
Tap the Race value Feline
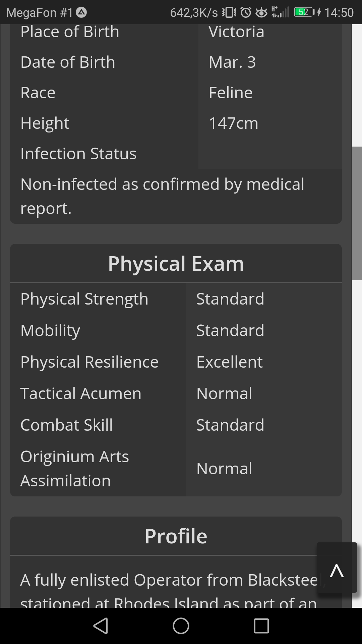(231, 93)
